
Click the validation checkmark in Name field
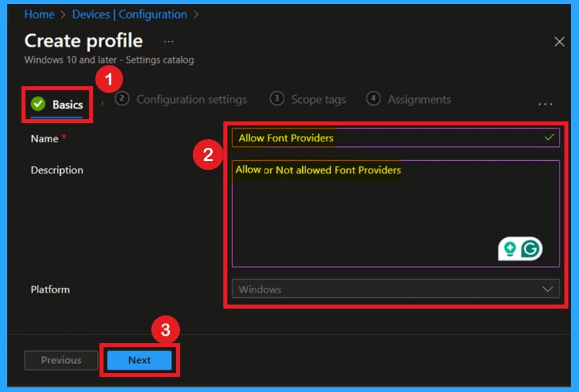point(549,137)
